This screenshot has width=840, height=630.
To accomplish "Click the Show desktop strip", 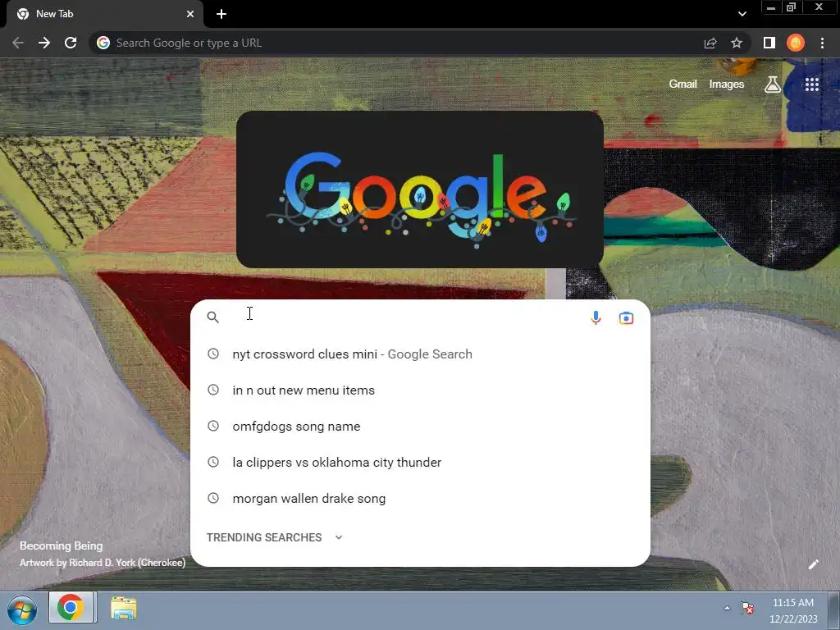I will (834, 610).
